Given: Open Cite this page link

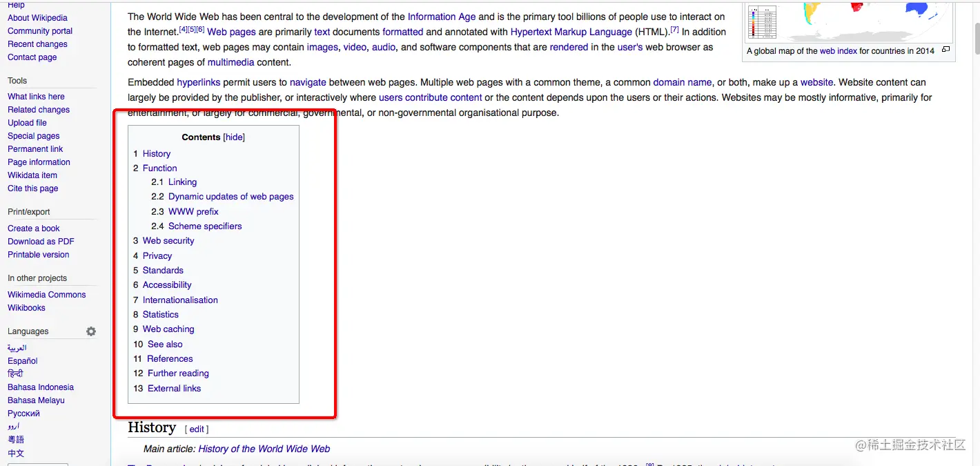Looking at the screenshot, I should click(x=33, y=188).
